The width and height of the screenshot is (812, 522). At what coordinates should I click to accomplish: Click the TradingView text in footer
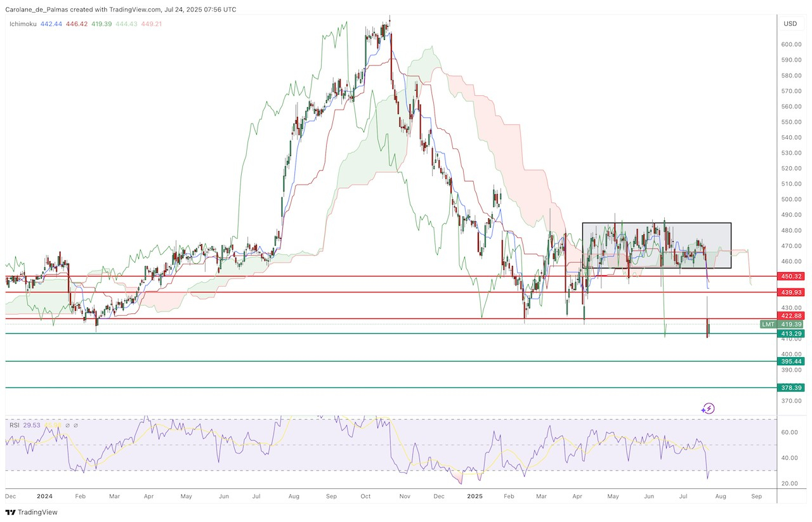37,512
